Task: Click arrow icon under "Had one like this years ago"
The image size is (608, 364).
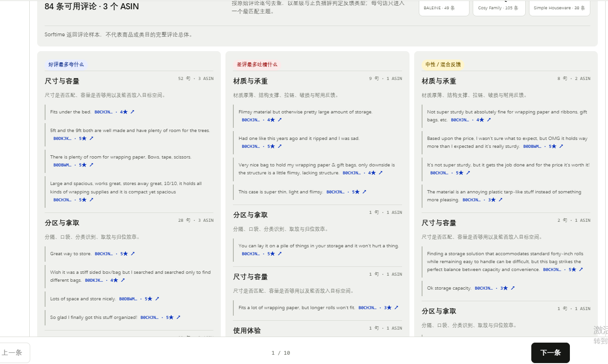Action: click(279, 146)
